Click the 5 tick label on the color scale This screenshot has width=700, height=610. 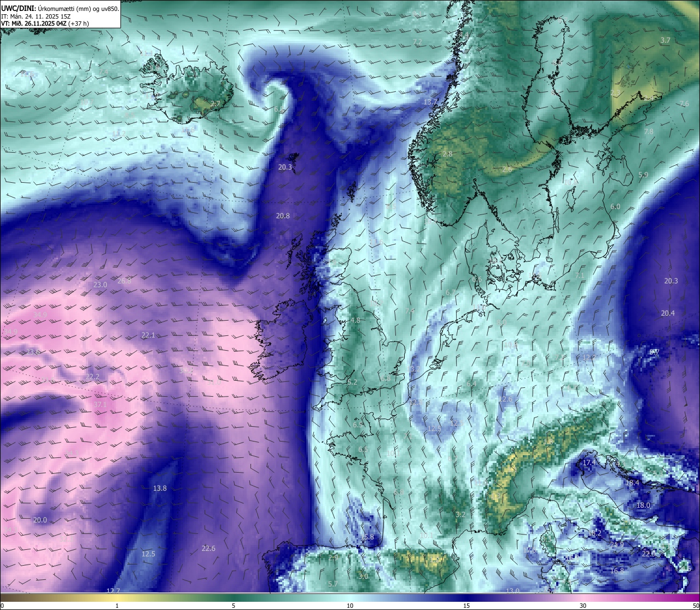(234, 606)
